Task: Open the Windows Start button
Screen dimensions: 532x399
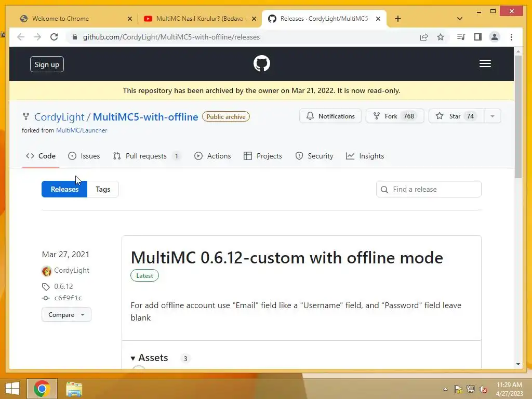Action: tap(12, 389)
